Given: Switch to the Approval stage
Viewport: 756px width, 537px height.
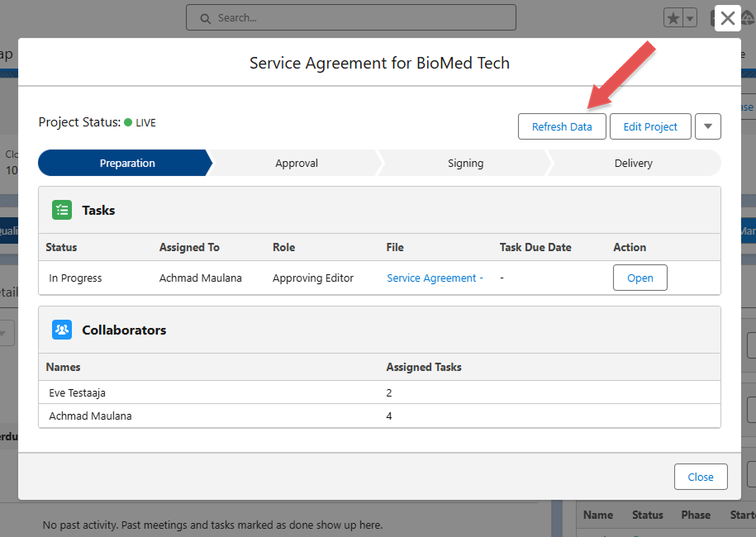Looking at the screenshot, I should pyautogui.click(x=297, y=164).
